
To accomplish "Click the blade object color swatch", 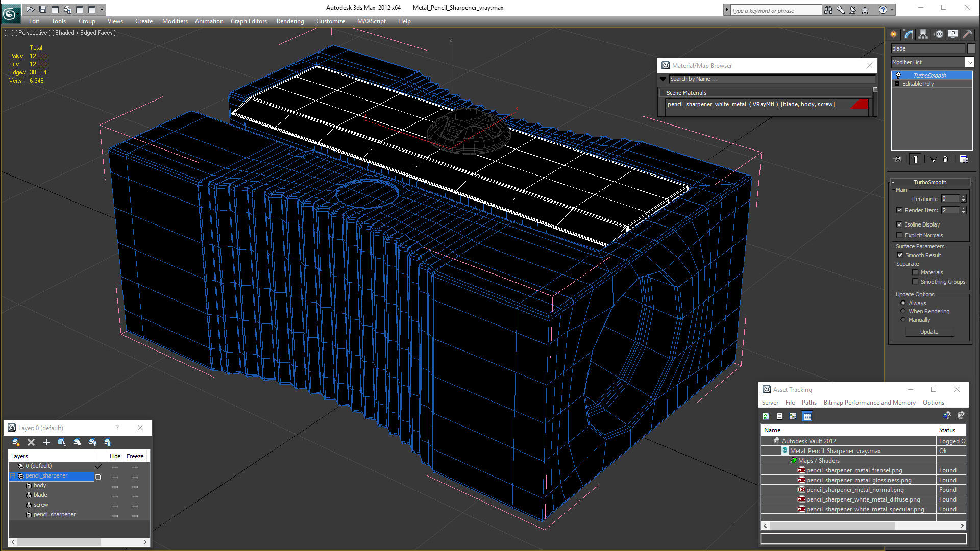I will (x=971, y=48).
